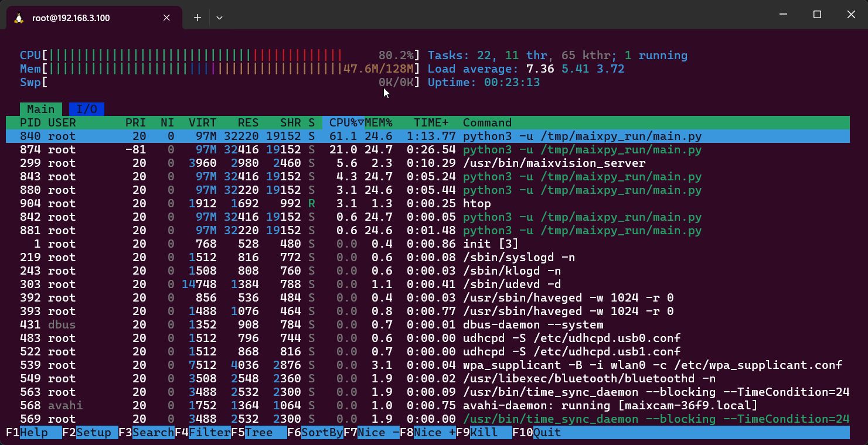Click the PID column header
Image resolution: width=868 pixels, height=445 pixels.
[x=30, y=122]
